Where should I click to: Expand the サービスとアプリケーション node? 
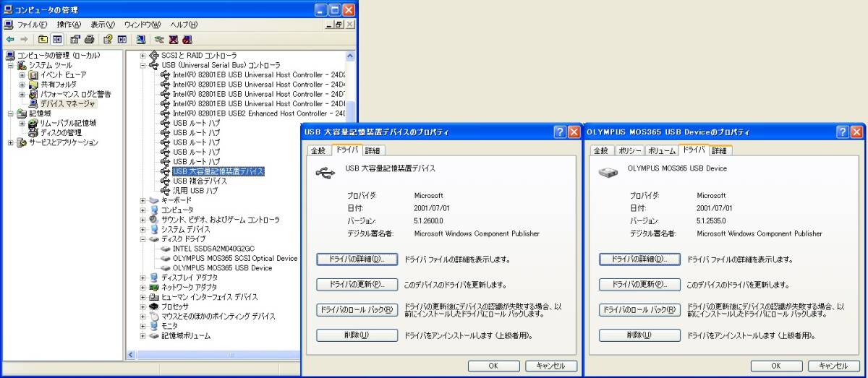(11, 142)
